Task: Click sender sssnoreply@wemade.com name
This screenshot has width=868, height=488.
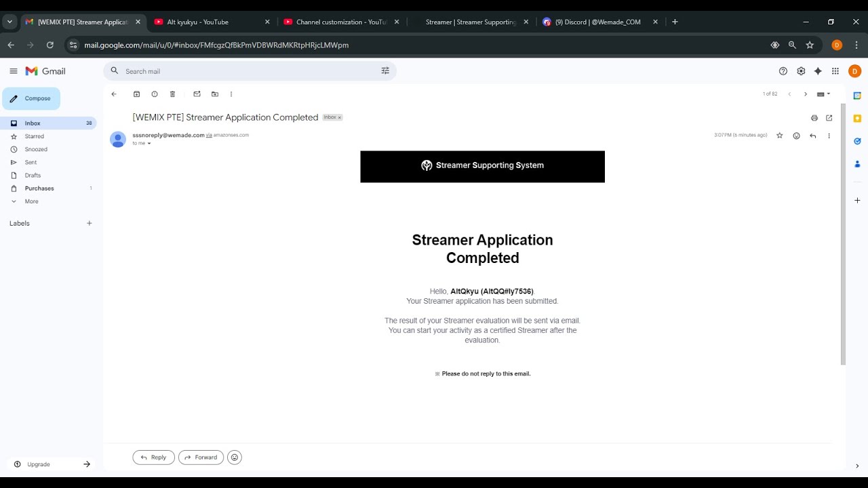Action: [x=168, y=135]
